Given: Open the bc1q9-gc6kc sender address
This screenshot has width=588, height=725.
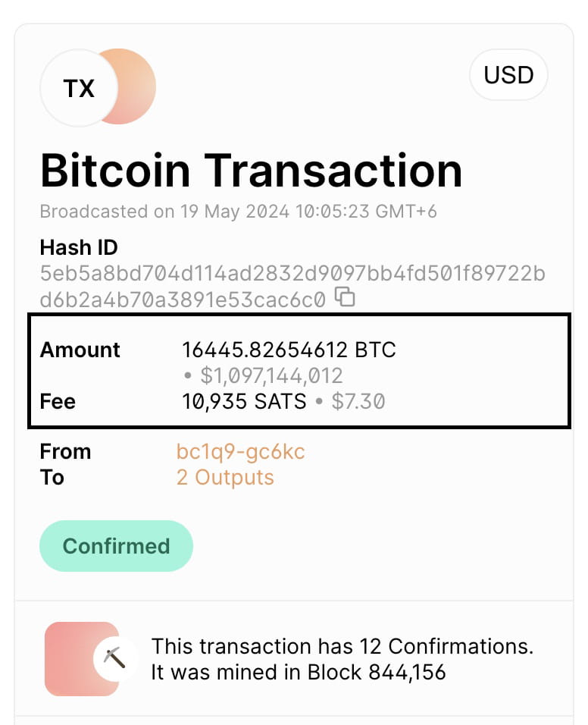Looking at the screenshot, I should [x=241, y=452].
